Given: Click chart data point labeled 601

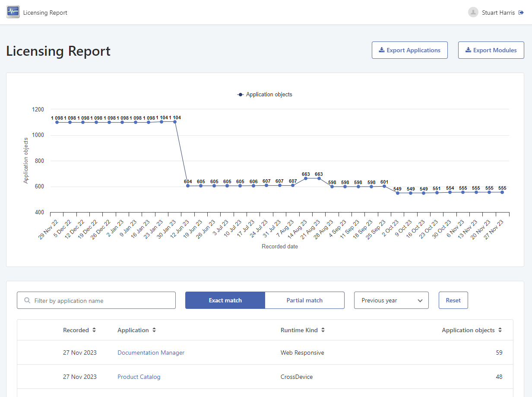Looking at the screenshot, I should (x=384, y=186).
